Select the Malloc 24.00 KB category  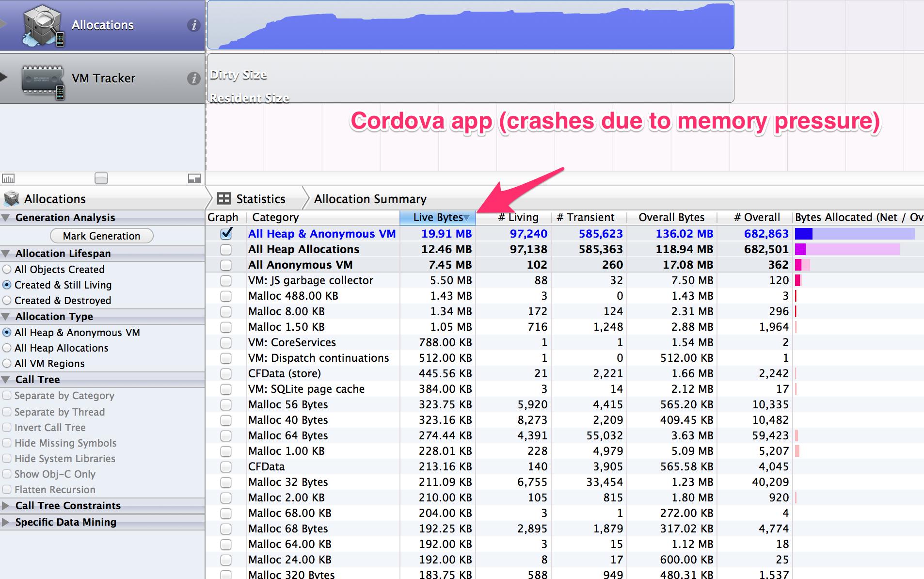290,560
